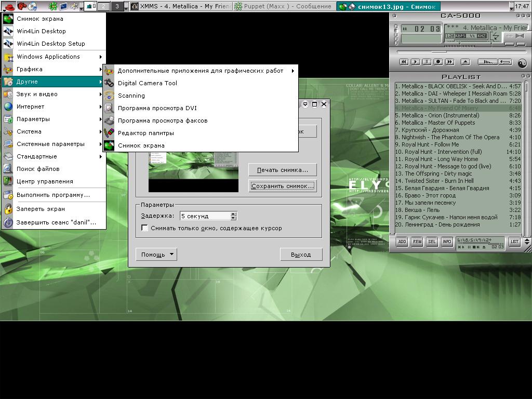Launch 'Снимок экрана' from the Другие submenu

tap(200, 145)
